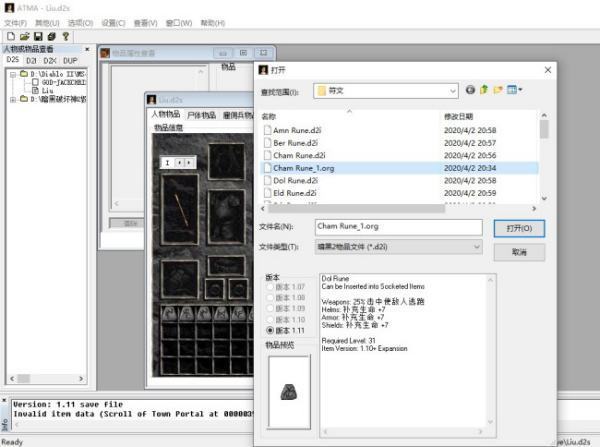
Task: Switch to the D2X tab
Action: click(x=50, y=60)
